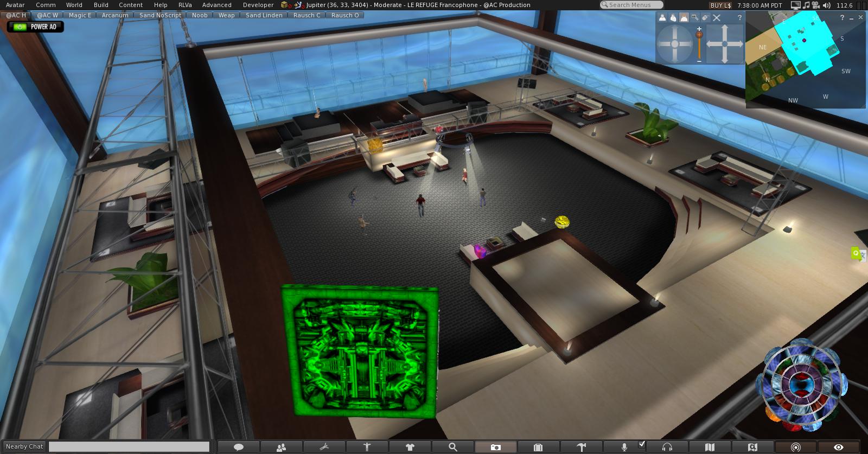868x454 pixels.
Task: Click the media stream video camera icon
Action: pyautogui.click(x=816, y=5)
